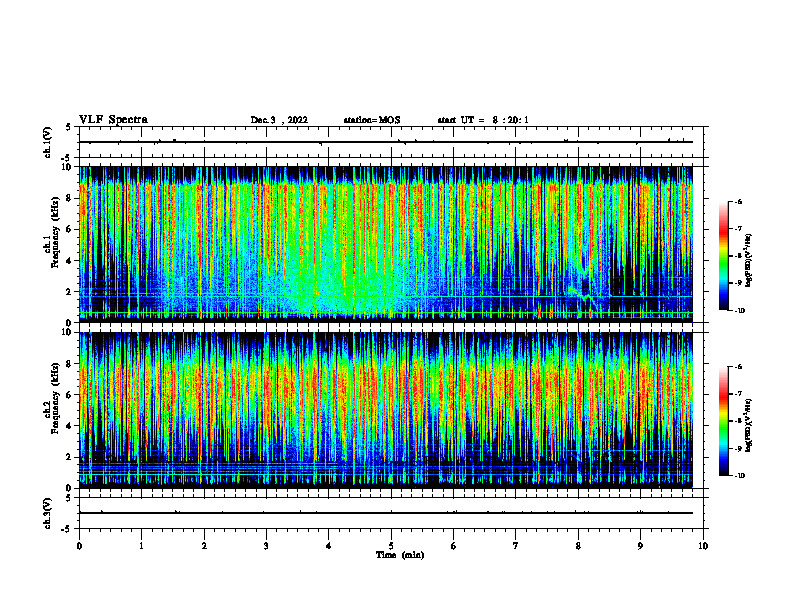Click the '-9' label on ch.2 colorbar
Viewport: 792px width, 612px height.
click(737, 448)
